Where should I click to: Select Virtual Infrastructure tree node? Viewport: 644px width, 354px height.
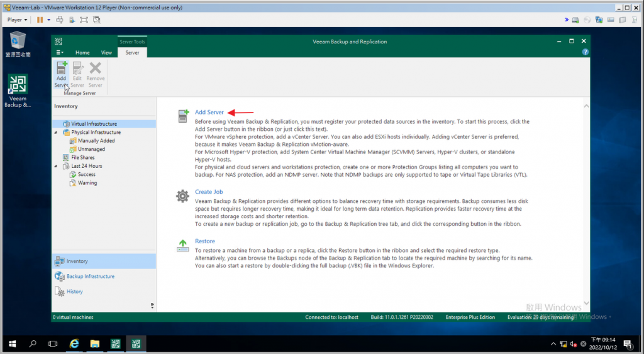coord(94,124)
